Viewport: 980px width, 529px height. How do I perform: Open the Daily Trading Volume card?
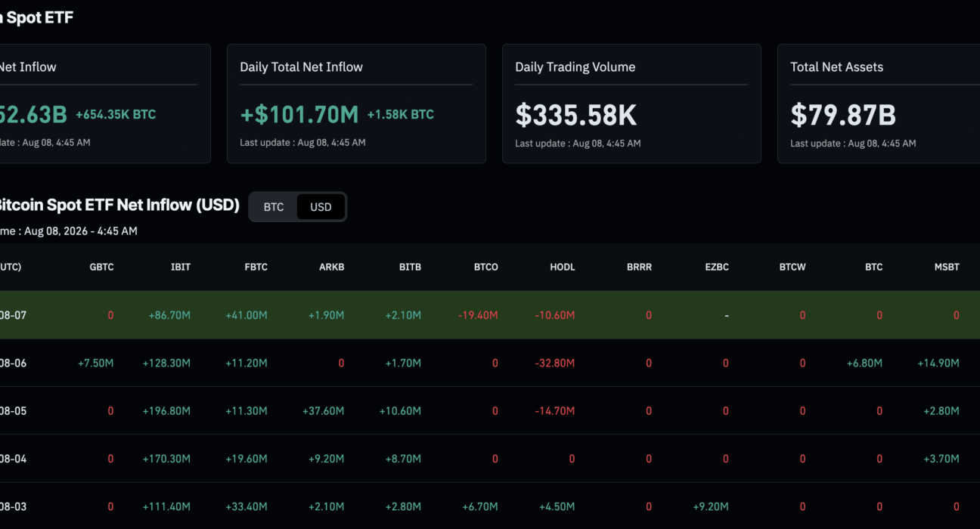[x=631, y=104]
